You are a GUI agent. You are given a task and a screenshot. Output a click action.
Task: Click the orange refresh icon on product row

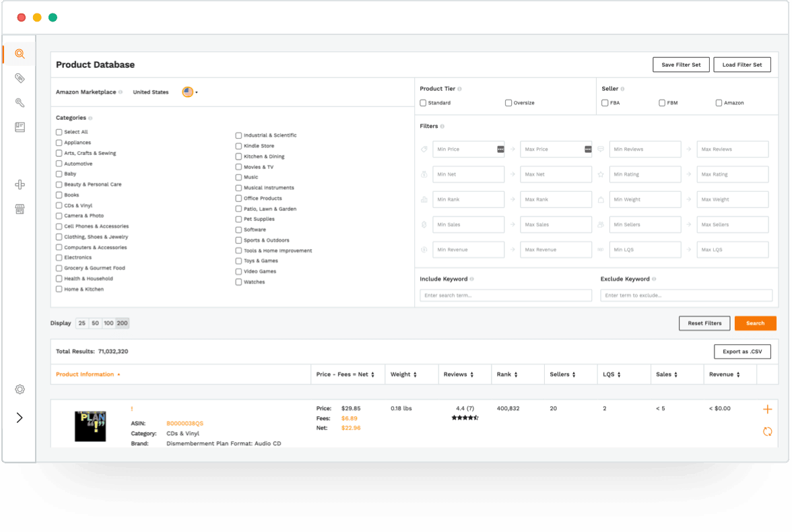767,432
